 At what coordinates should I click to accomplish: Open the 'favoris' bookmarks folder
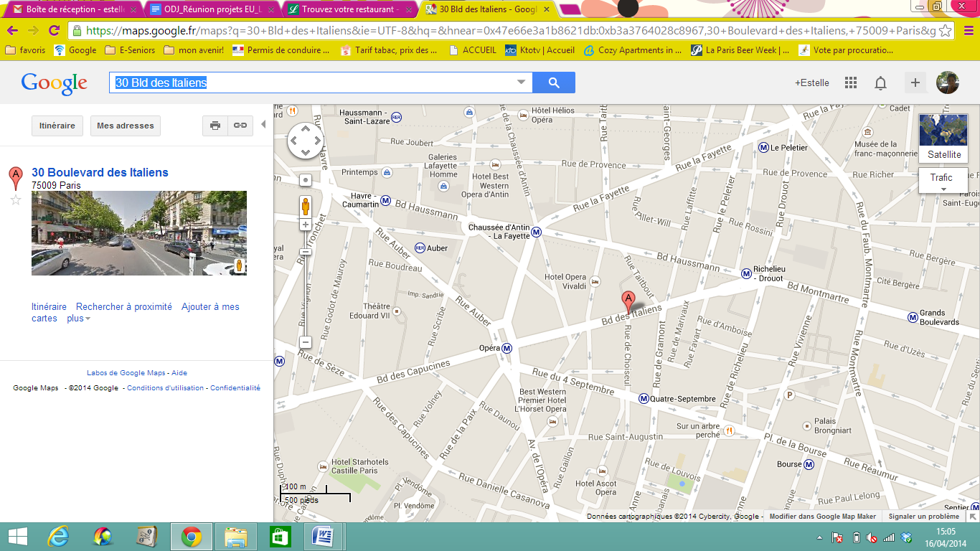[25, 50]
